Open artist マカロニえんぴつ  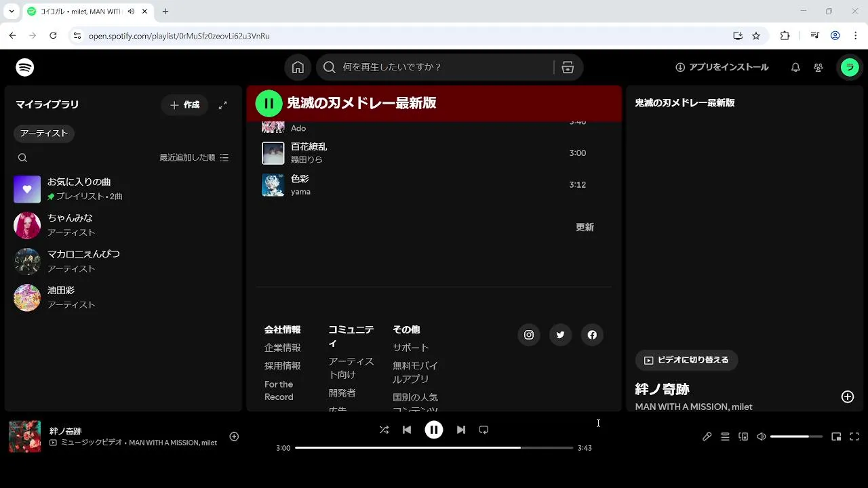click(x=123, y=262)
